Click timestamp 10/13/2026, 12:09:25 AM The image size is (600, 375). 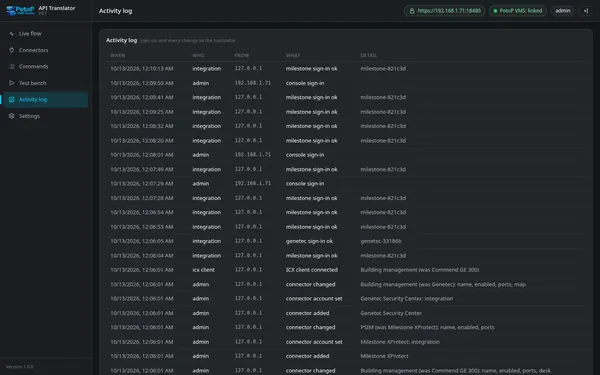pyautogui.click(x=142, y=112)
